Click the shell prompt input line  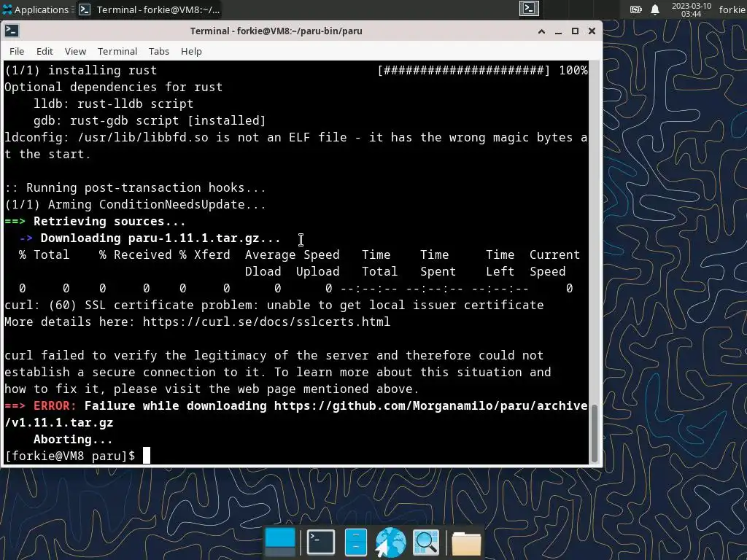[x=296, y=456]
